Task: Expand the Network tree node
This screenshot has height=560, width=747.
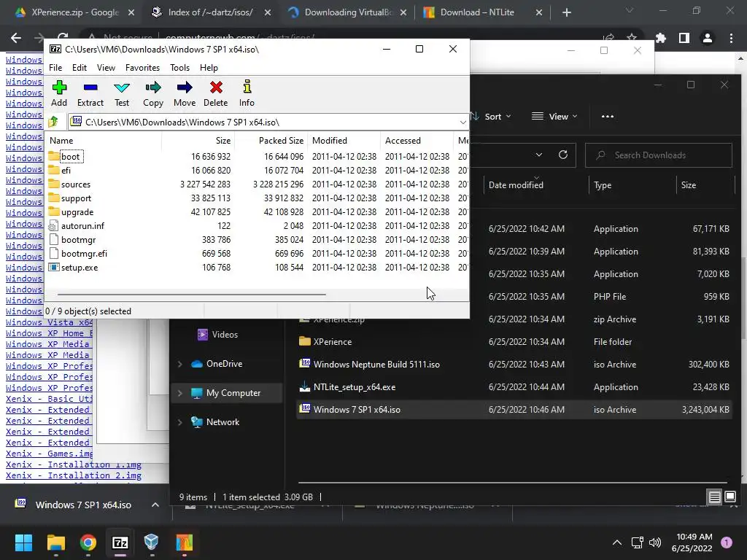Action: (180, 422)
